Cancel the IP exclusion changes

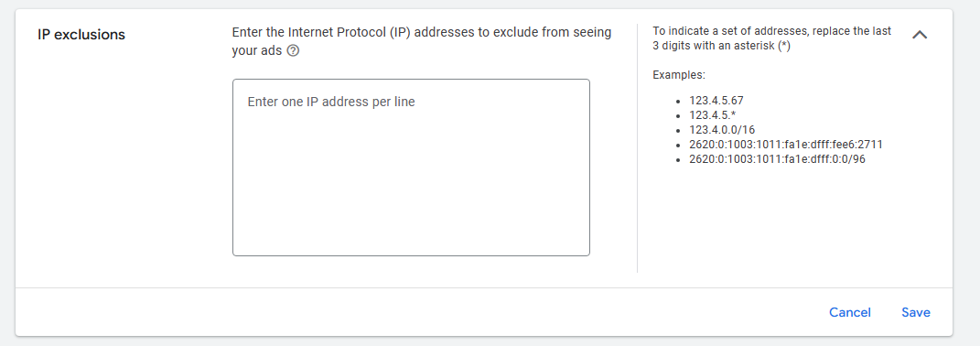click(849, 312)
